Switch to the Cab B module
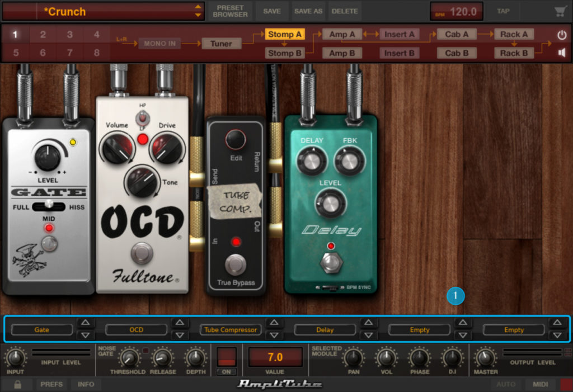Image resolution: width=573 pixels, height=392 pixels. click(457, 53)
